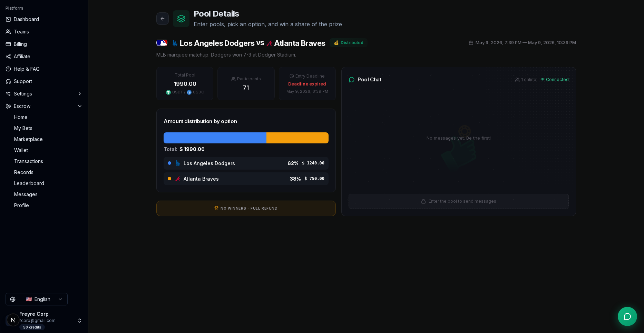Click the Billing card icon
Viewport: 644px width, 333px height.
[8, 44]
